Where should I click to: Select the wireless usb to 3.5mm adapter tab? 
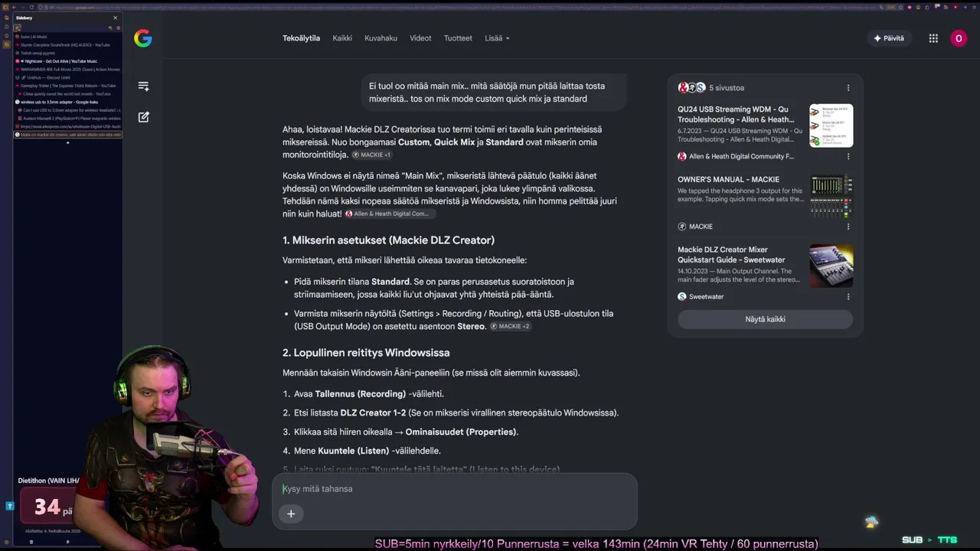point(67,102)
